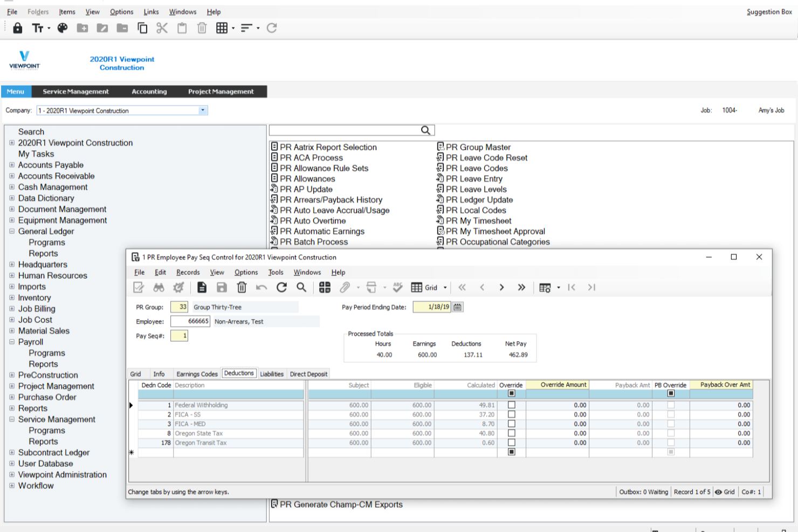
Task: Click the delete trash icon in Pay Seq Control
Action: point(242,287)
